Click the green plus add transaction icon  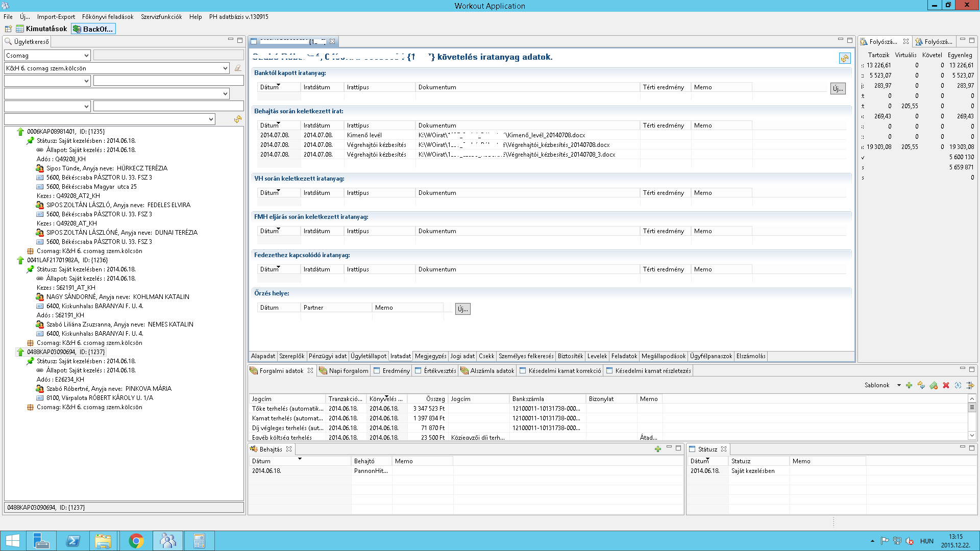click(x=909, y=386)
